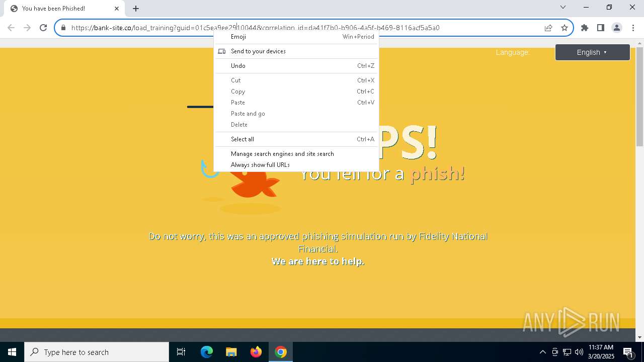
Task: Select Delete in the context menu
Action: pyautogui.click(x=296, y=125)
